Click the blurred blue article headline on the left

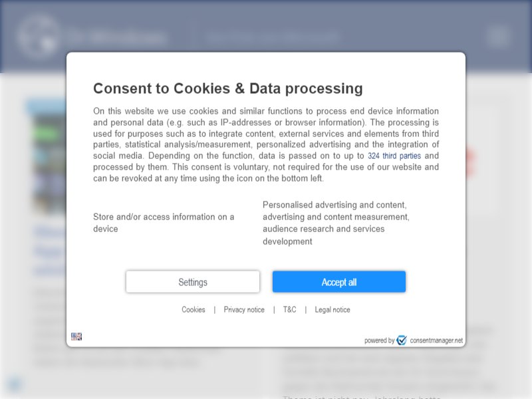50,251
